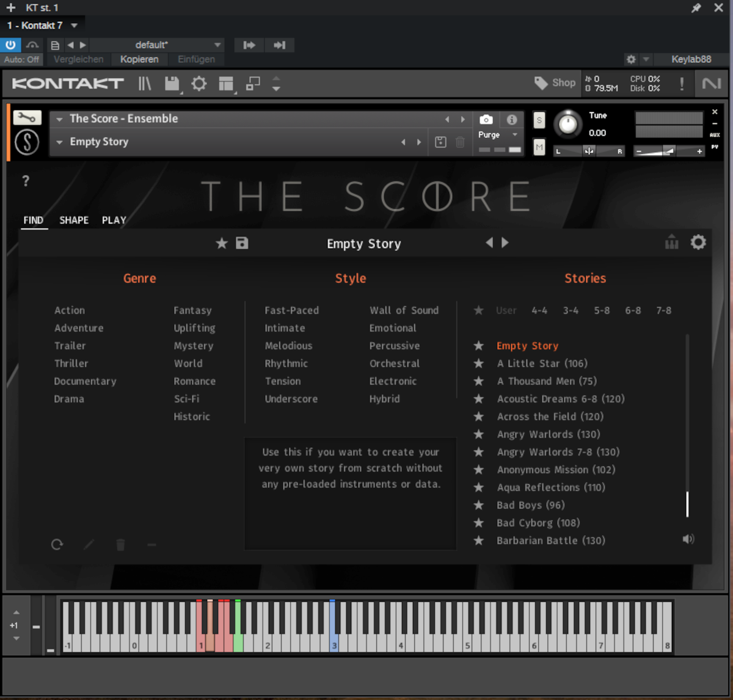Favorite the current story with the header star
This screenshot has height=700, width=733.
pyautogui.click(x=222, y=243)
